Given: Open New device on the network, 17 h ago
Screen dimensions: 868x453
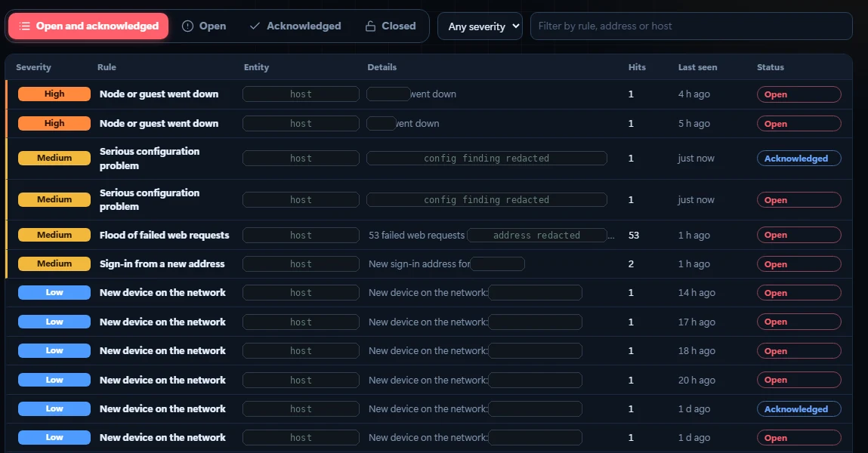Looking at the screenshot, I should click(x=162, y=322).
